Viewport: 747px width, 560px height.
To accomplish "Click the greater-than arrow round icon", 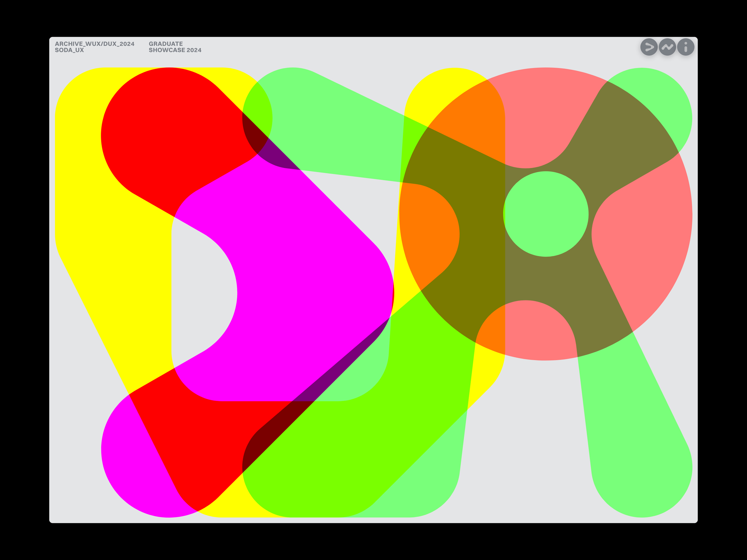I will [649, 47].
